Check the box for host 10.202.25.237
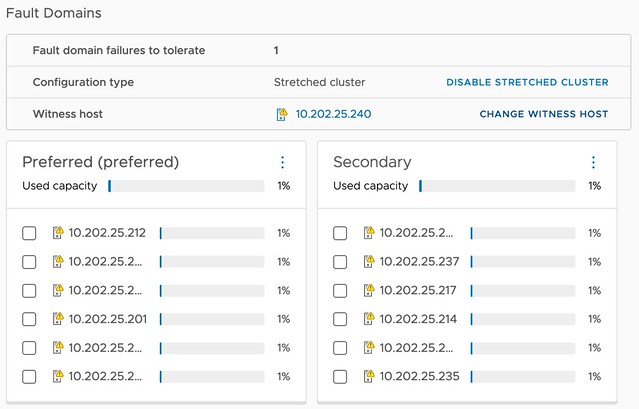Screen dimensions: 639x409 click(340, 262)
